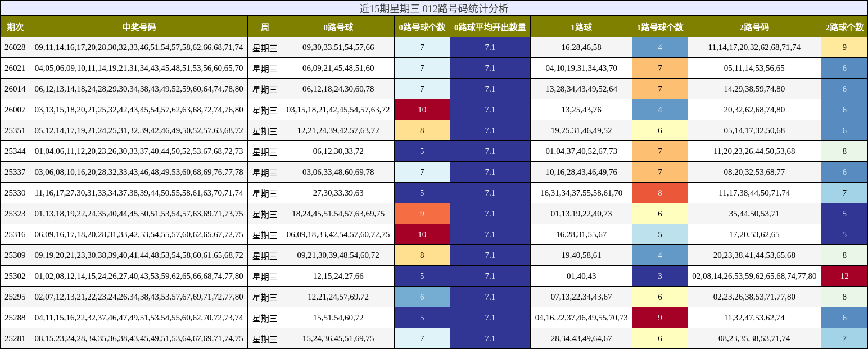Screen dimensions: 868x349
Task: Select period number 26028 in the first row
Action: [x=16, y=47]
